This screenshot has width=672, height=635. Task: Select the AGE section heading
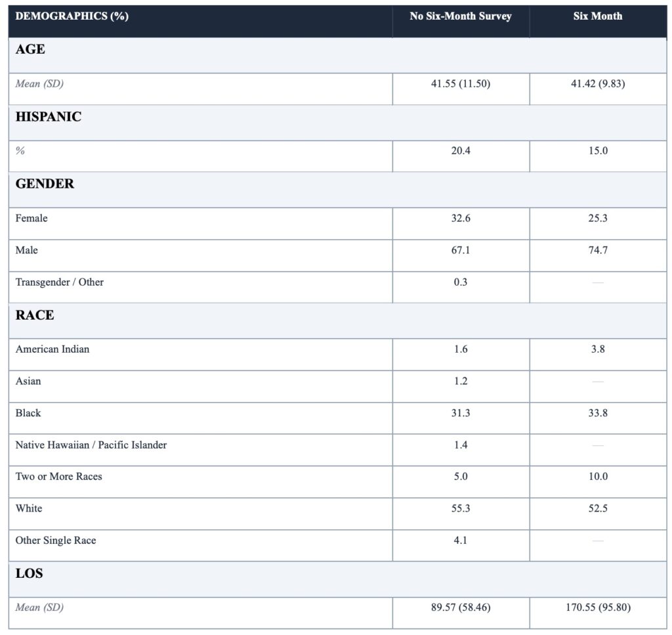click(31, 50)
